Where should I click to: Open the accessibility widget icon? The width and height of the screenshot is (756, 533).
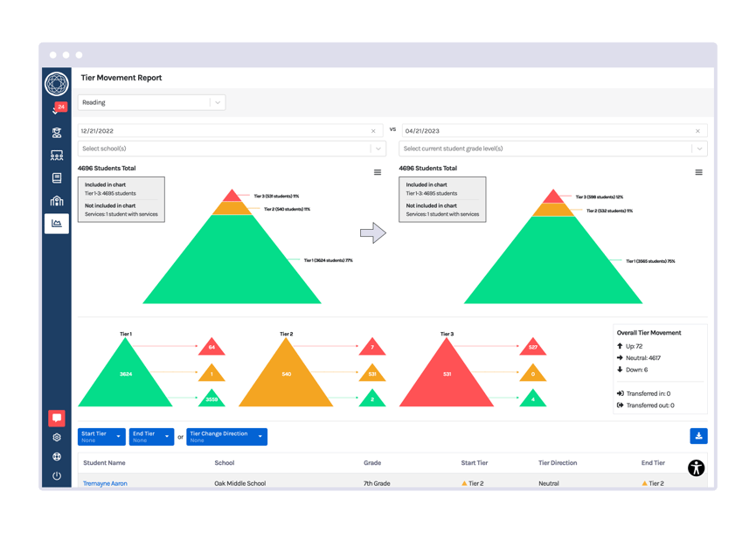point(696,467)
